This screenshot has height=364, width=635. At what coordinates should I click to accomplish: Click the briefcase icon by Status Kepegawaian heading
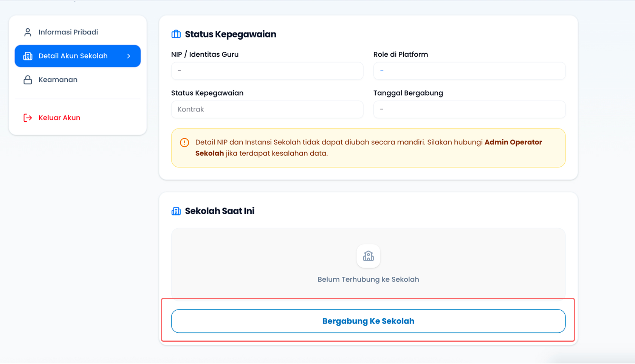click(x=176, y=34)
